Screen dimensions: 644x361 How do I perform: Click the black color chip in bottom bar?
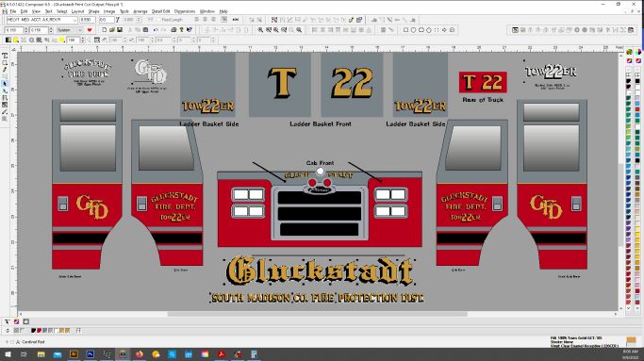pyautogui.click(x=33, y=330)
